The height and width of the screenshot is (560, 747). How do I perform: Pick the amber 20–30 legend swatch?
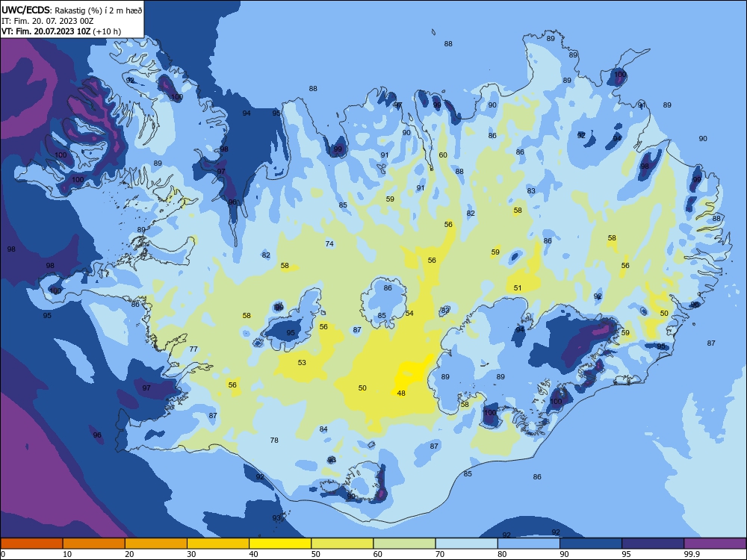point(156,544)
